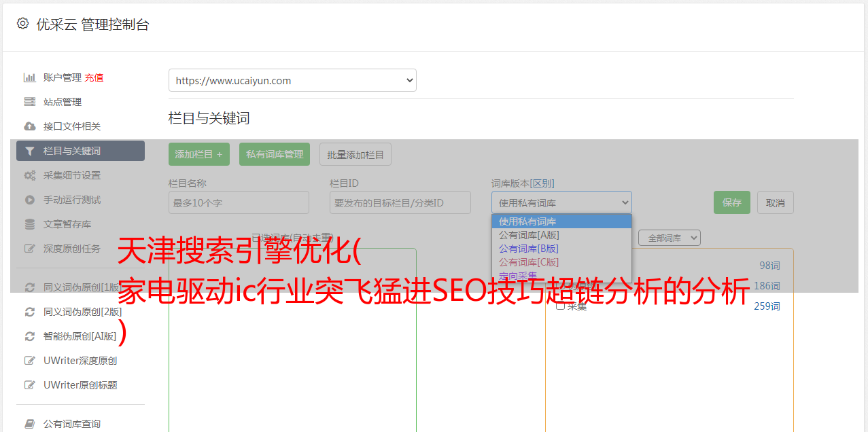Click the server icon for 站点管理
868x432 pixels.
(x=30, y=102)
